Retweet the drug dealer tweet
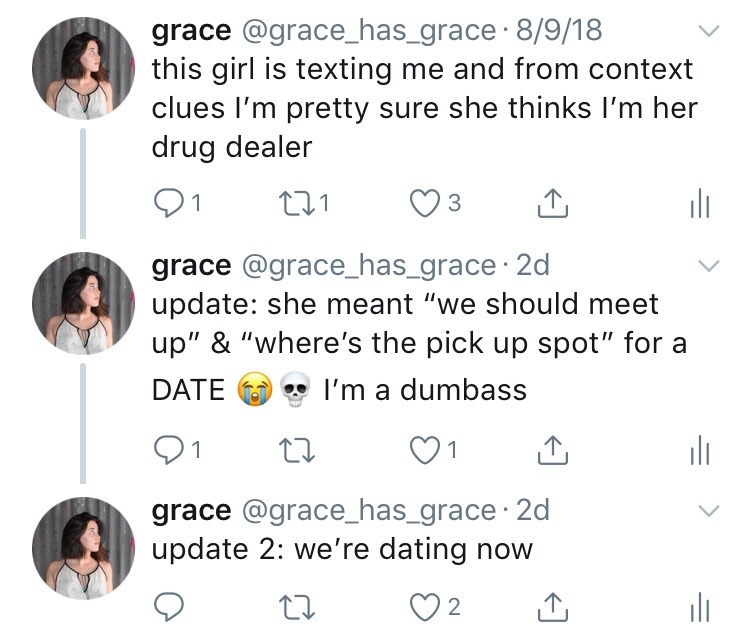Screen dimensions: 750x635 [x=295, y=204]
